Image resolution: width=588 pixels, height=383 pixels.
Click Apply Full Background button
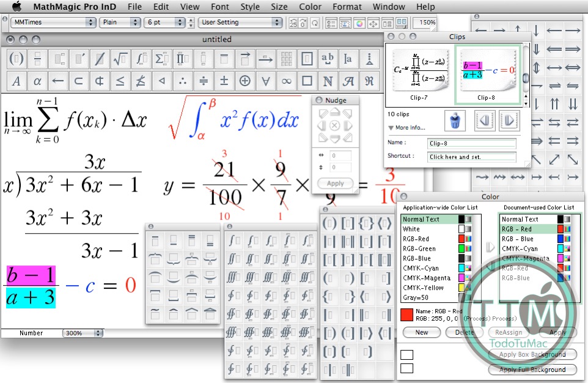point(532,370)
